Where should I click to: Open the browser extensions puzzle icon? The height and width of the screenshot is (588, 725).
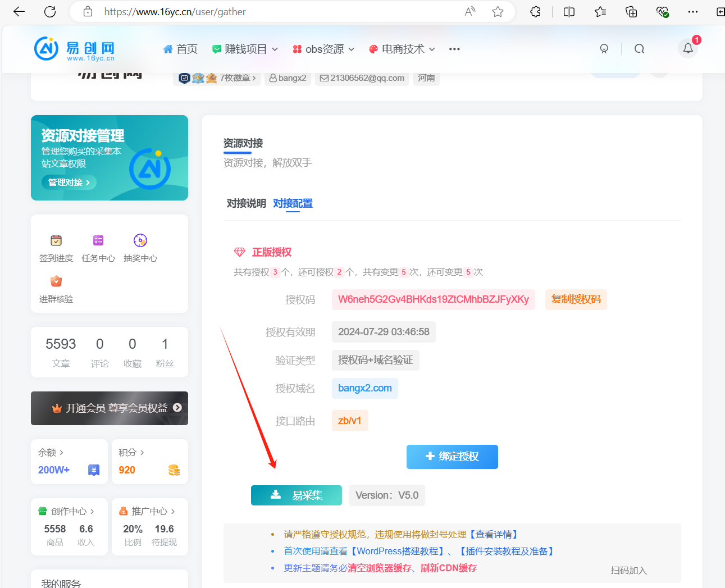(x=535, y=12)
